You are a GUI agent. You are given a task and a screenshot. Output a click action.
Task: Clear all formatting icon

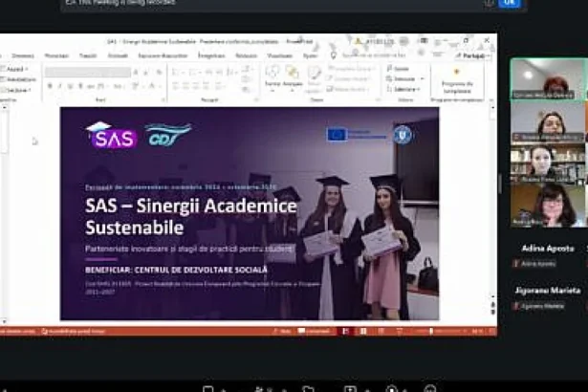[x=160, y=72]
